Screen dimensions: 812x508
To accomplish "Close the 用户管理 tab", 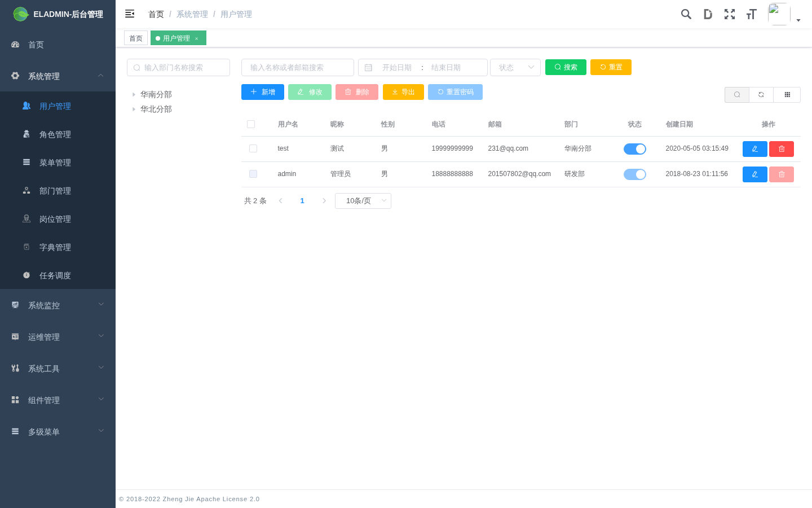I will click(197, 38).
